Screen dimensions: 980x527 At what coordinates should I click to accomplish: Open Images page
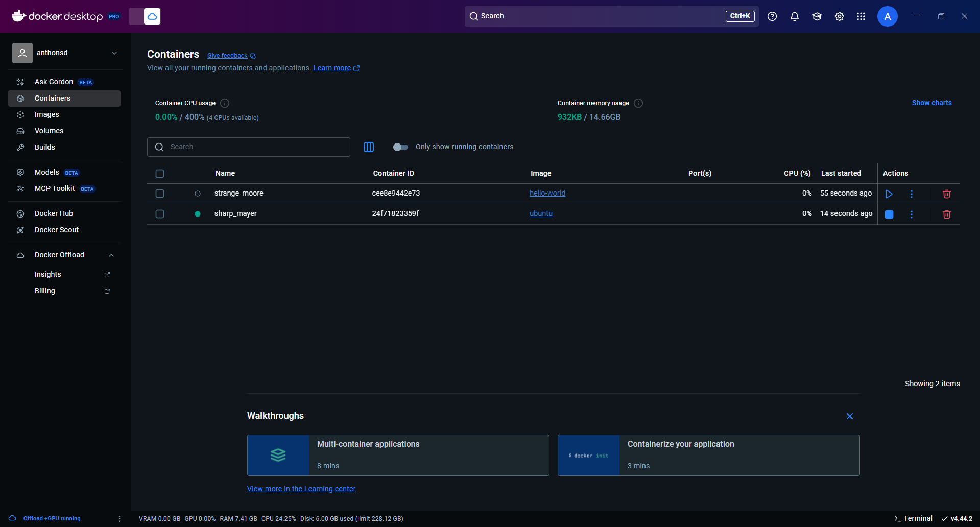[64, 114]
